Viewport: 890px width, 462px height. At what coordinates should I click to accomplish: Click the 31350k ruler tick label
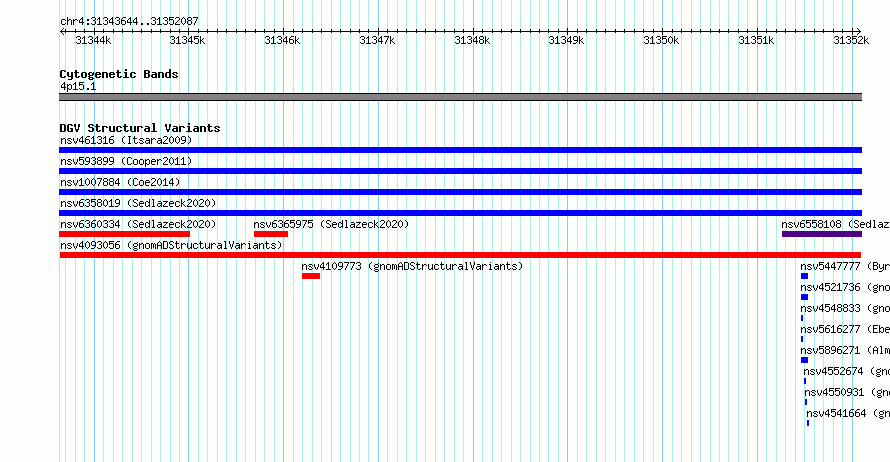pos(661,40)
